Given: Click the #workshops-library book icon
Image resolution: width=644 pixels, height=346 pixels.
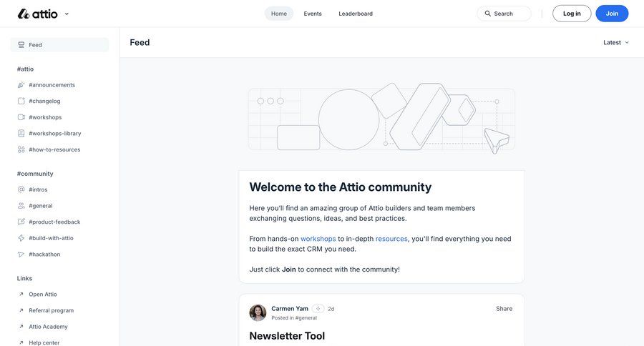Looking at the screenshot, I should [x=21, y=134].
